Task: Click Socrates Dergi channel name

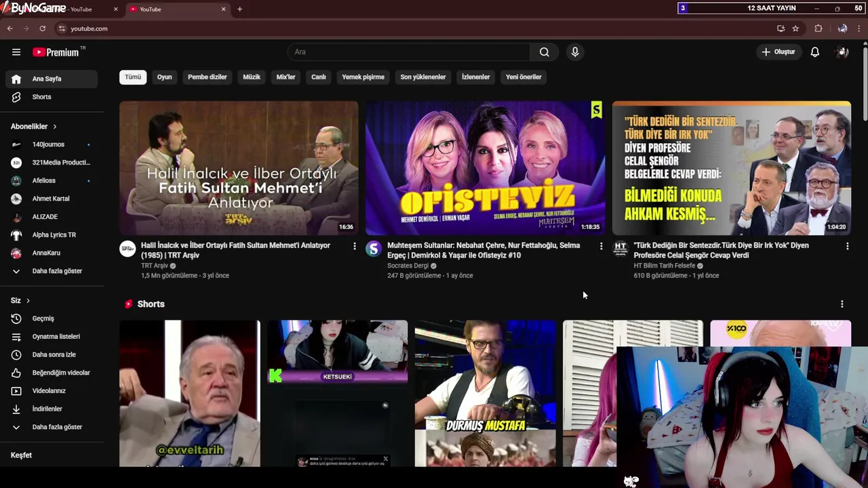Action: 408,266
